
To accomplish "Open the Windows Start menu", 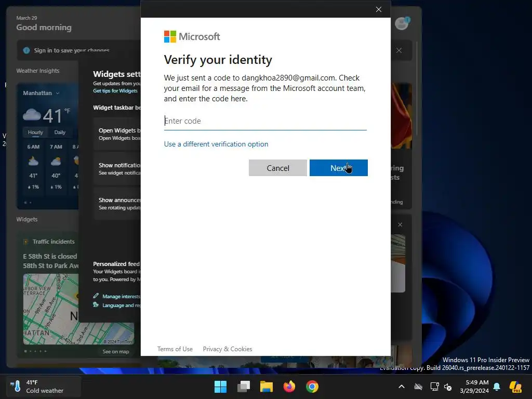I will pos(220,387).
